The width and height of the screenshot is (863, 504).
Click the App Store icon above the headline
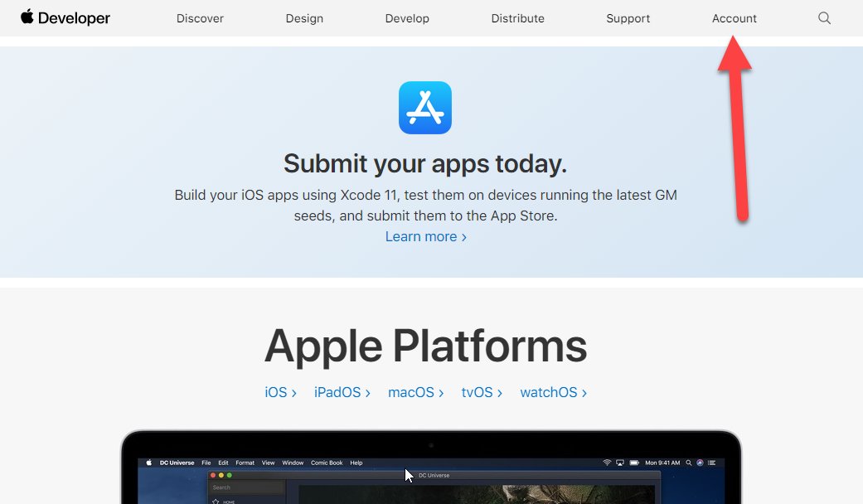(x=425, y=108)
